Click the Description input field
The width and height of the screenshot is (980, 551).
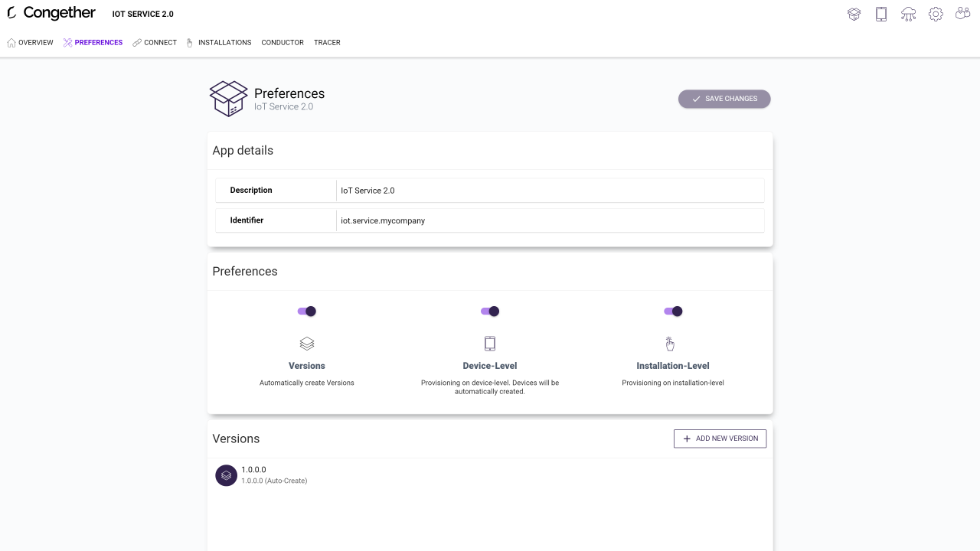(x=550, y=191)
